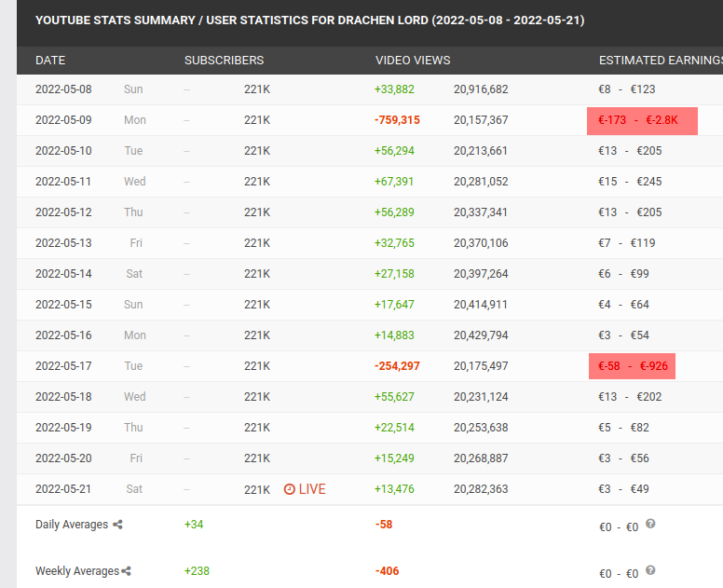Click the +32,765 views change

[x=394, y=243]
